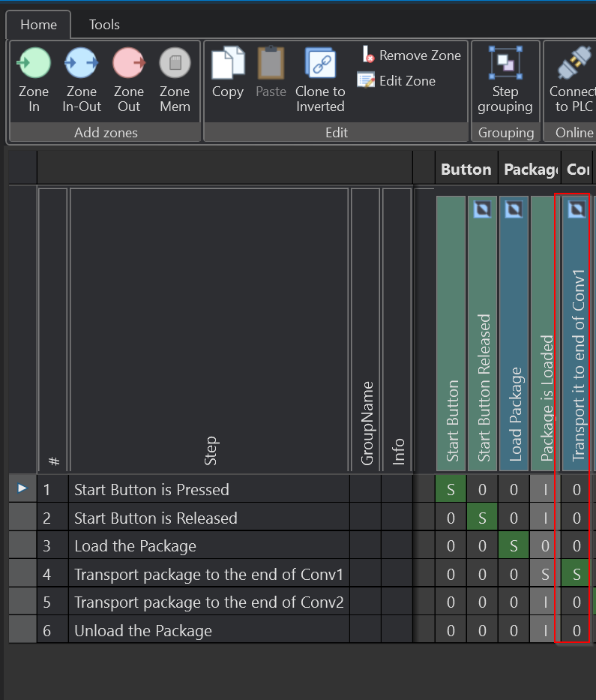Select step 'Load the Package'

point(208,546)
